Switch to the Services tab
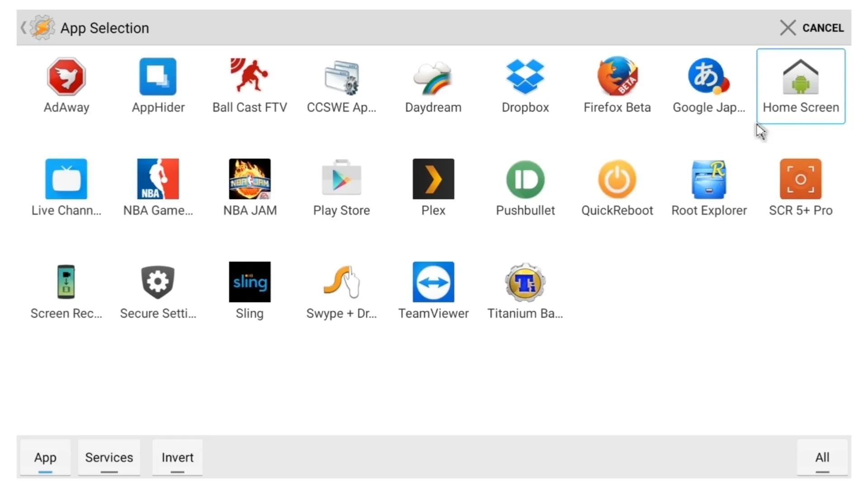The height and width of the screenshot is (488, 868). pos(108,457)
